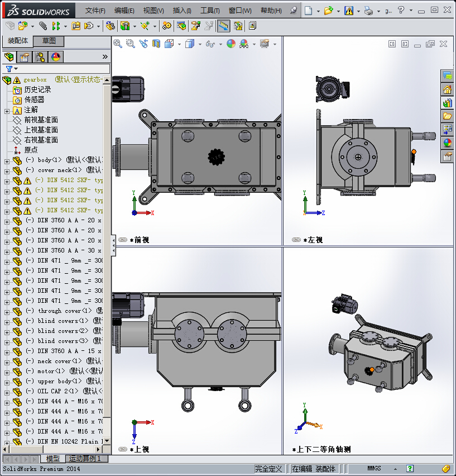Click Linear Component Pattern icon

[x=56, y=26]
